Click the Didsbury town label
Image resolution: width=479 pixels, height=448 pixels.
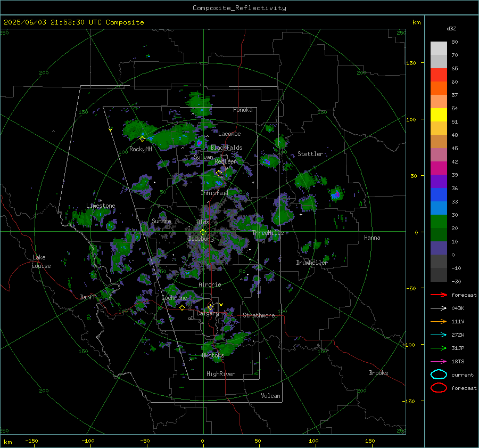[201, 239]
